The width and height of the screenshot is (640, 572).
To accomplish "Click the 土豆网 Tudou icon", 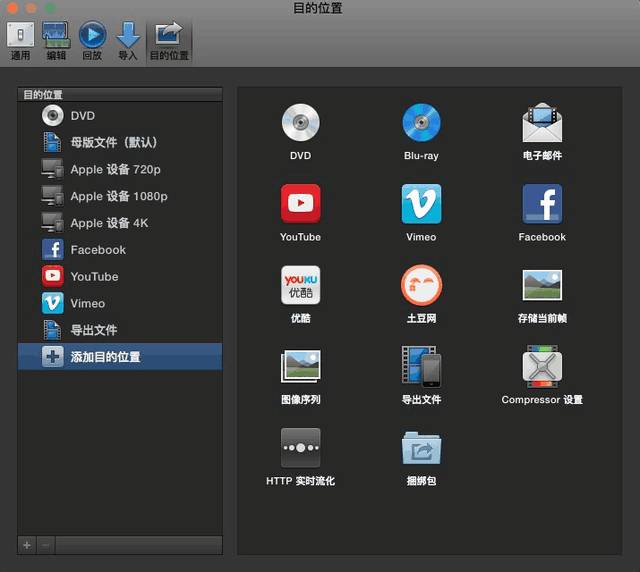I will [x=421, y=285].
